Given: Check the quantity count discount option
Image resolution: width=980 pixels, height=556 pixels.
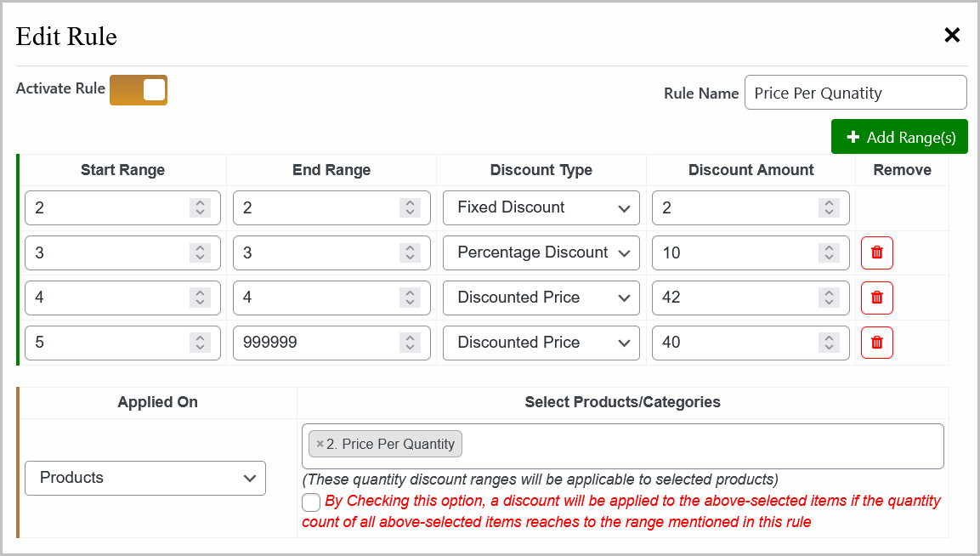Looking at the screenshot, I should [x=310, y=502].
